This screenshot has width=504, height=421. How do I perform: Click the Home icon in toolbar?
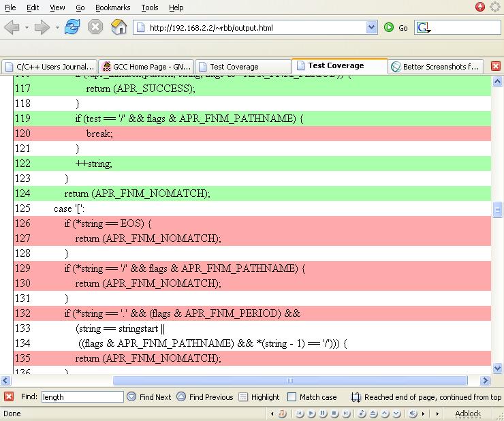click(x=119, y=27)
